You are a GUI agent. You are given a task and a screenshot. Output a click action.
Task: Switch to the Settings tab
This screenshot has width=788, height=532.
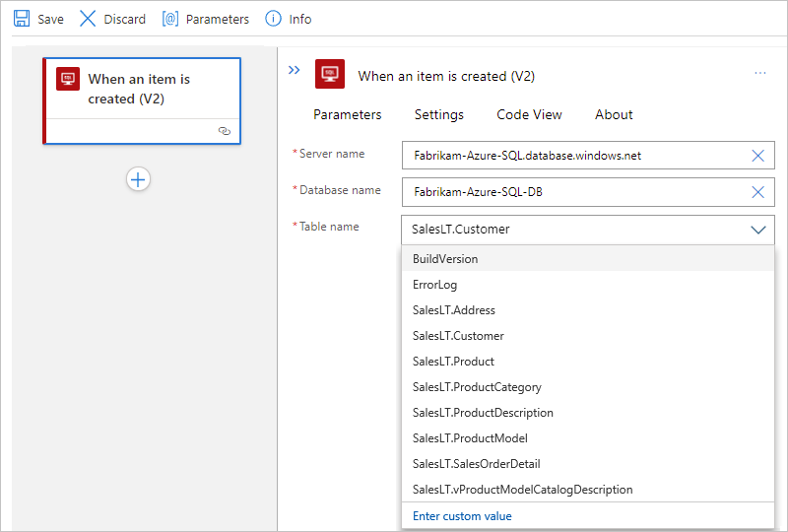pos(438,114)
